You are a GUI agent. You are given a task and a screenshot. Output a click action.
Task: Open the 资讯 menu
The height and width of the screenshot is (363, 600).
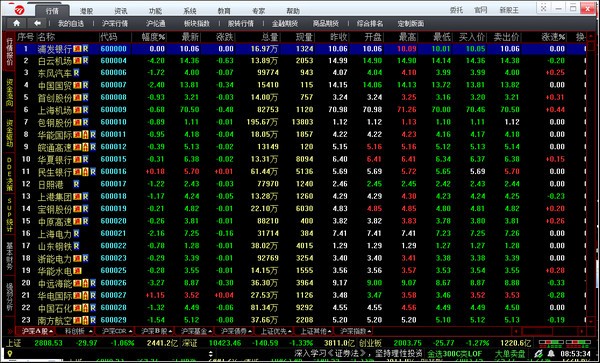[x=121, y=11]
